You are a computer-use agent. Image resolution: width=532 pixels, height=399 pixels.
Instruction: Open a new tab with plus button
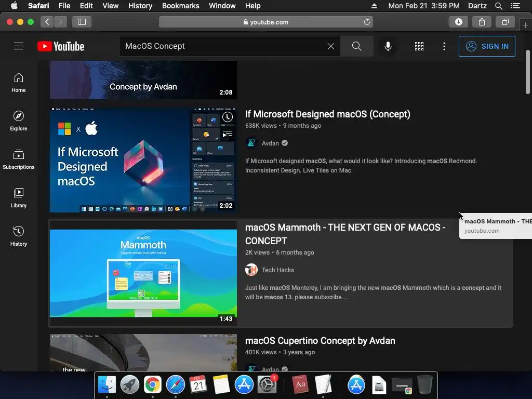[x=525, y=25]
